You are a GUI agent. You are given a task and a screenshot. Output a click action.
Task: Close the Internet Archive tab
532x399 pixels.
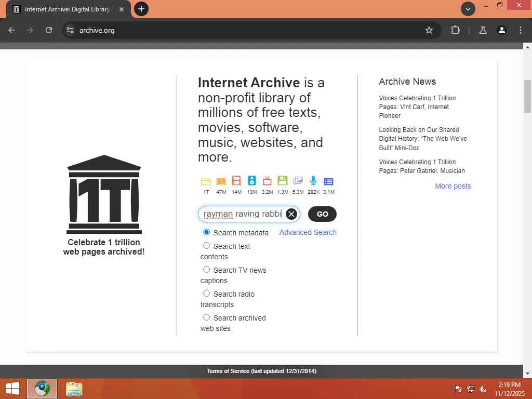point(122,9)
